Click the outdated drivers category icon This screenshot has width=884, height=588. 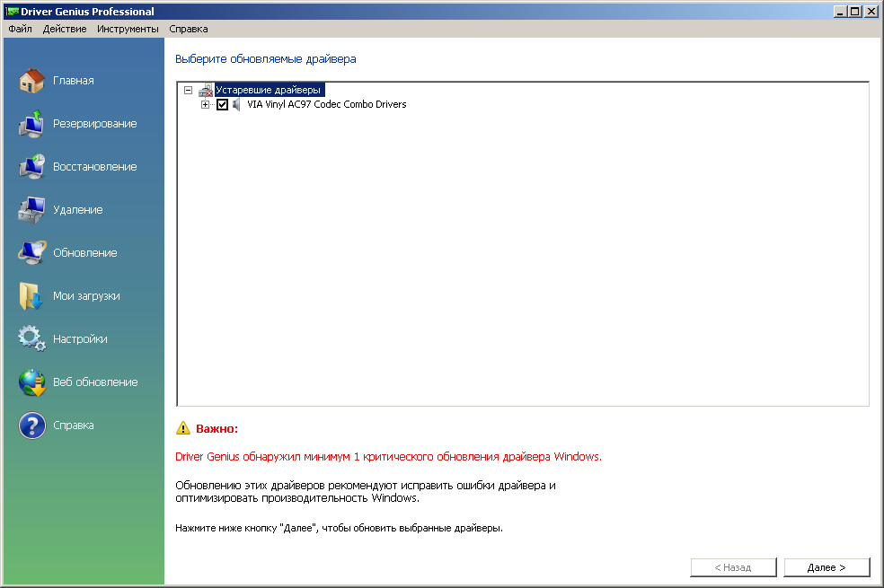pos(205,90)
